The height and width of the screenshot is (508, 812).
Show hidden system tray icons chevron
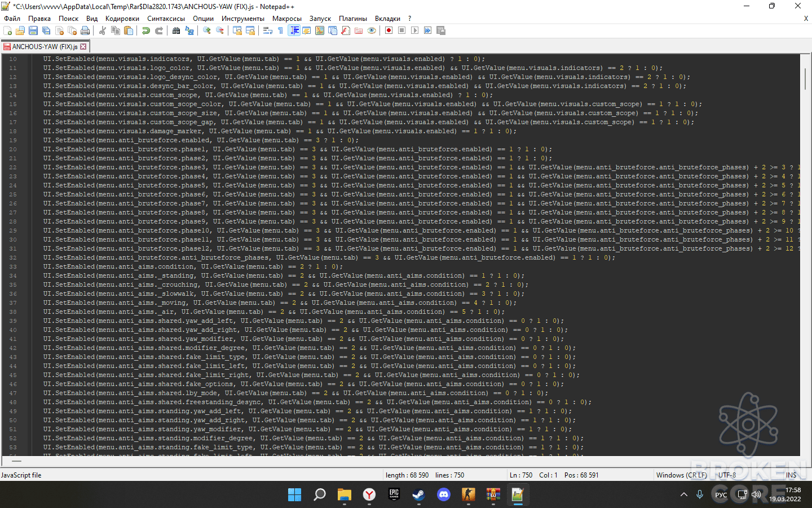coord(684,494)
